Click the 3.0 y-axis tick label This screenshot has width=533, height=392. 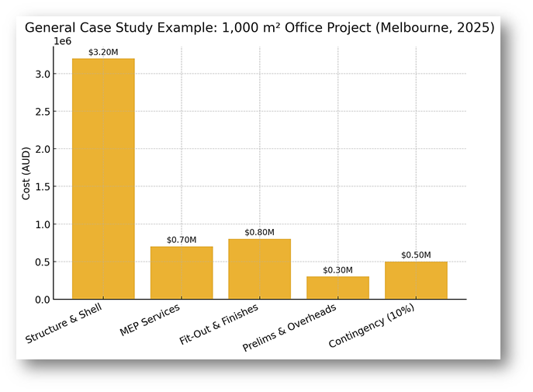43,74
